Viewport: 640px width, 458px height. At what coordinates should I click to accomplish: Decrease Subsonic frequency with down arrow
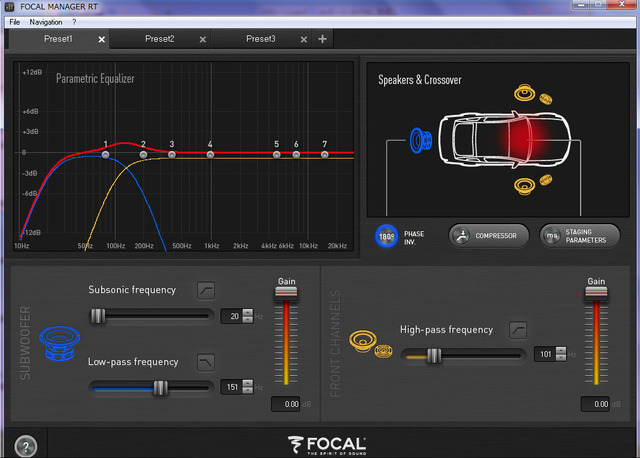[247, 320]
